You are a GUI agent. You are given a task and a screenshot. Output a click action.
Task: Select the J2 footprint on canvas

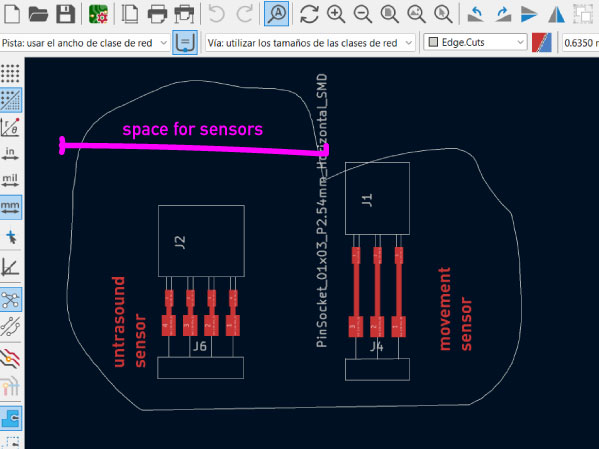(201, 241)
